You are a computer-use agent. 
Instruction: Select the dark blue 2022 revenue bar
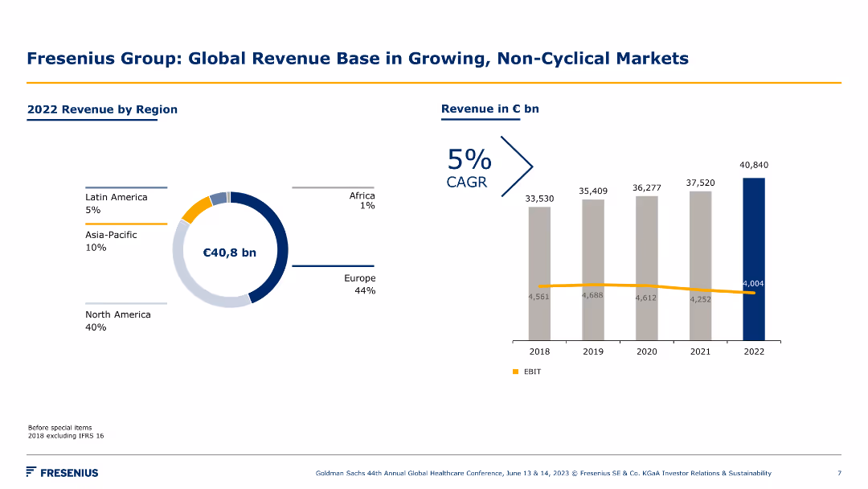(753, 259)
